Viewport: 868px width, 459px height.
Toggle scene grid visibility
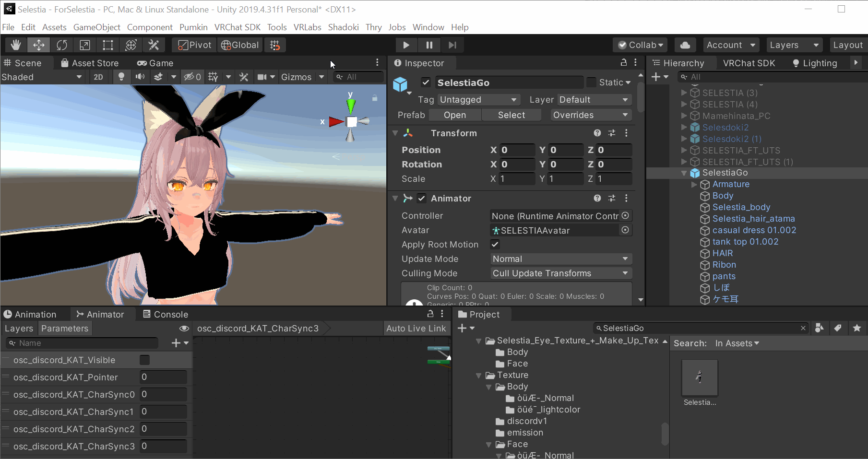point(213,77)
